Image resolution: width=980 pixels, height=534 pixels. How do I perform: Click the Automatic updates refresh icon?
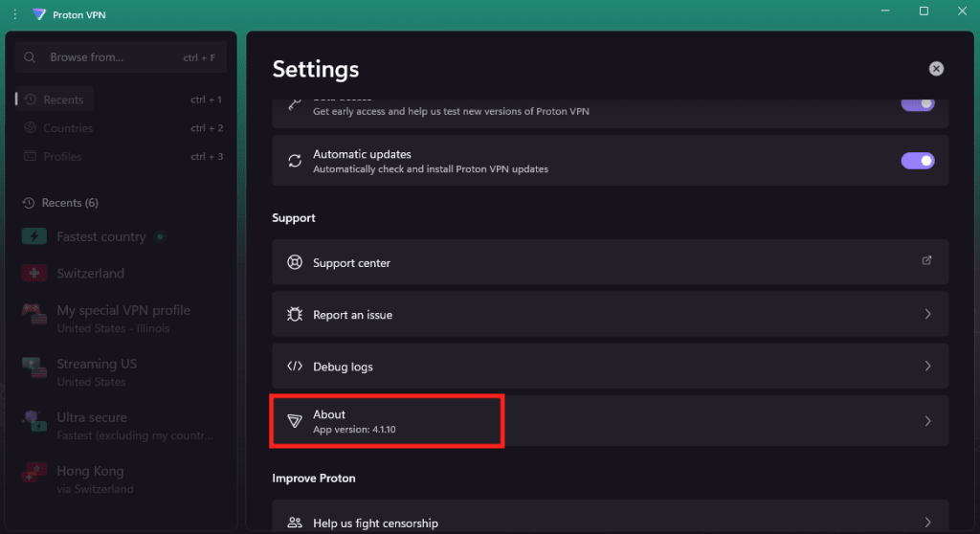point(295,161)
